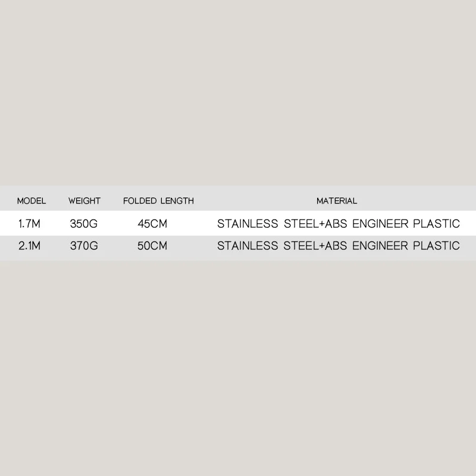
Task: Click the word ENGINEER in the gray row
Action: (x=380, y=246)
